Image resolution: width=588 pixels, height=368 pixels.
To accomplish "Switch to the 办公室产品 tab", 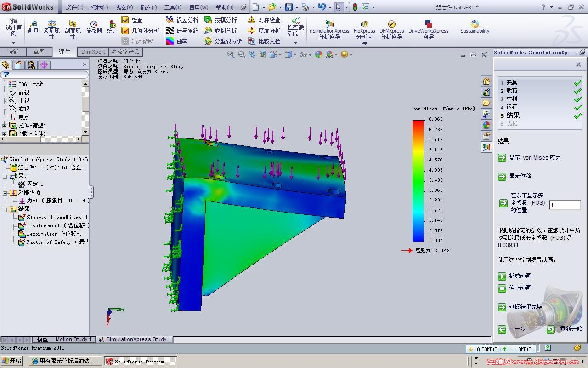I will tap(125, 52).
